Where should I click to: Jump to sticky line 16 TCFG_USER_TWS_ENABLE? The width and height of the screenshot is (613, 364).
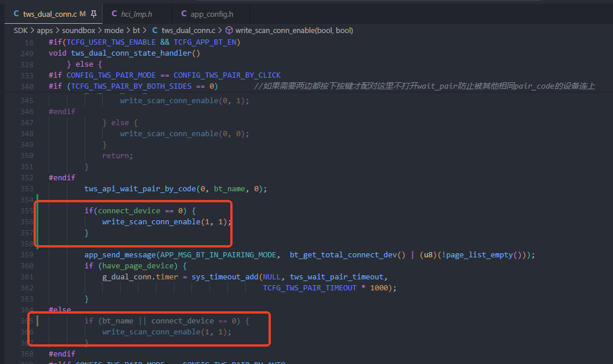111,42
